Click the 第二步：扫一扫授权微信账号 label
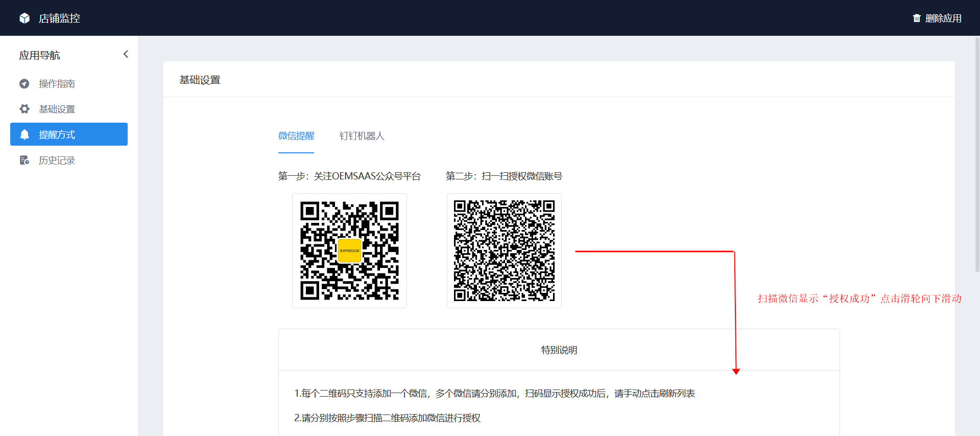Screen dimensions: 980x436 pyautogui.click(x=504, y=176)
